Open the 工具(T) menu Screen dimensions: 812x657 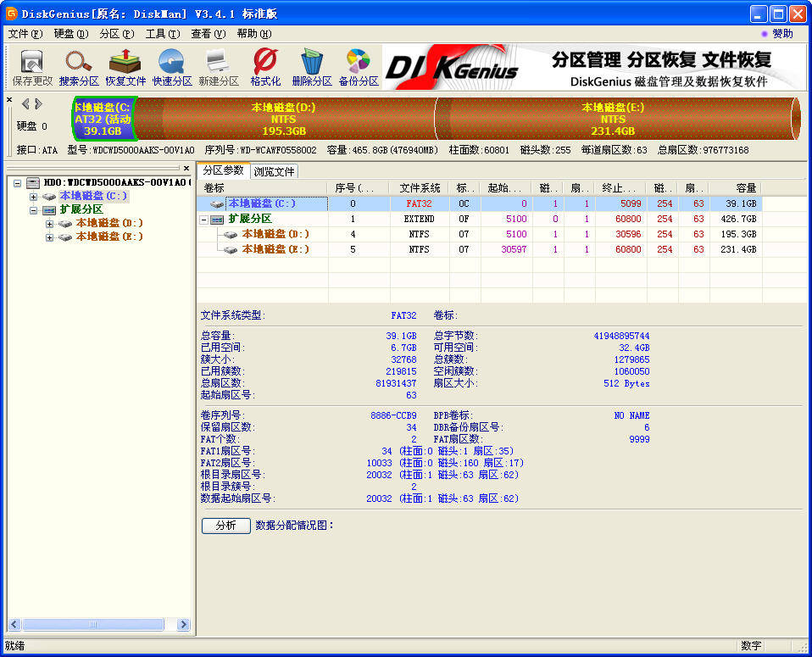(162, 34)
